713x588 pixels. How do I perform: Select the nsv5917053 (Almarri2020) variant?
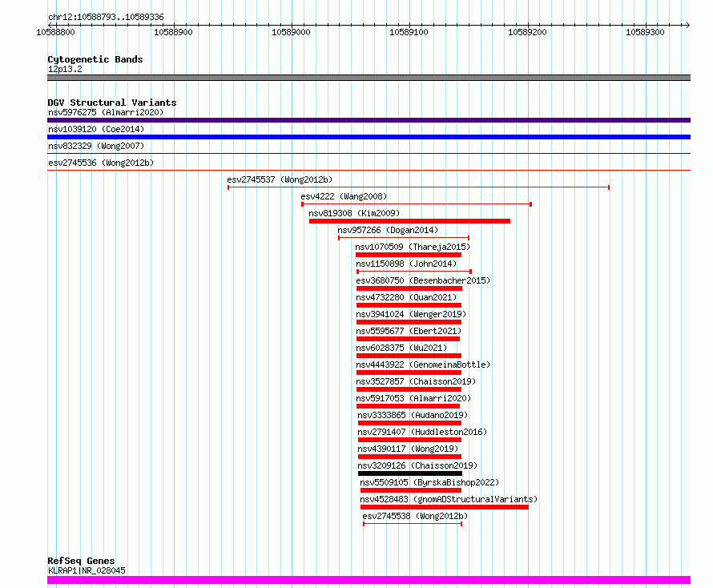coord(413,398)
